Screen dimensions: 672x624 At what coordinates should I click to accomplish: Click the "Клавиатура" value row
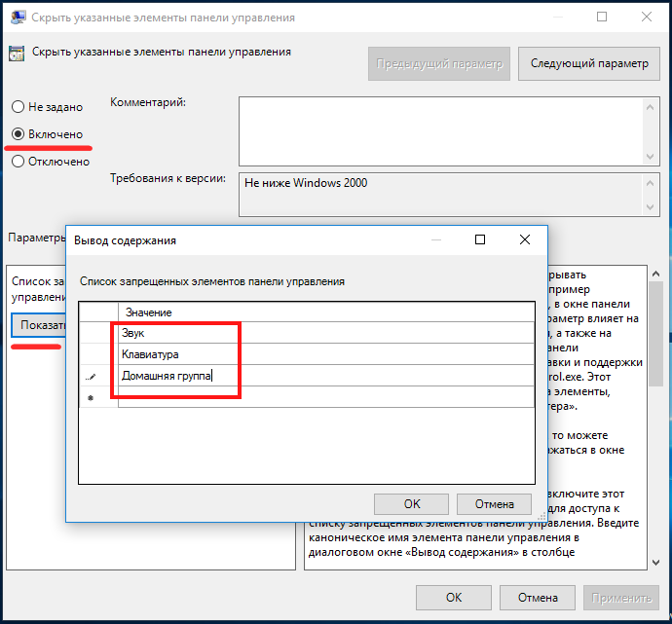[326, 354]
